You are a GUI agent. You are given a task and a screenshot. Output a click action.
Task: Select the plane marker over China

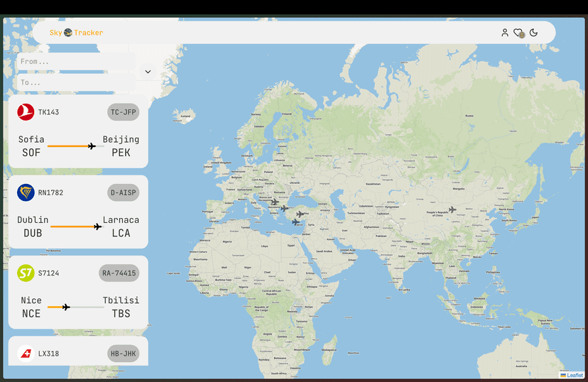452,209
